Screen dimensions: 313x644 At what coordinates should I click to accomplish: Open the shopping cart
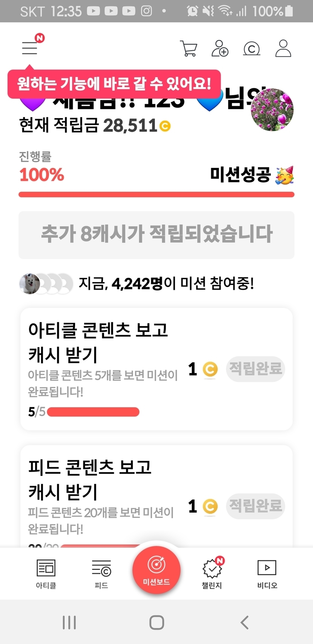click(x=189, y=48)
